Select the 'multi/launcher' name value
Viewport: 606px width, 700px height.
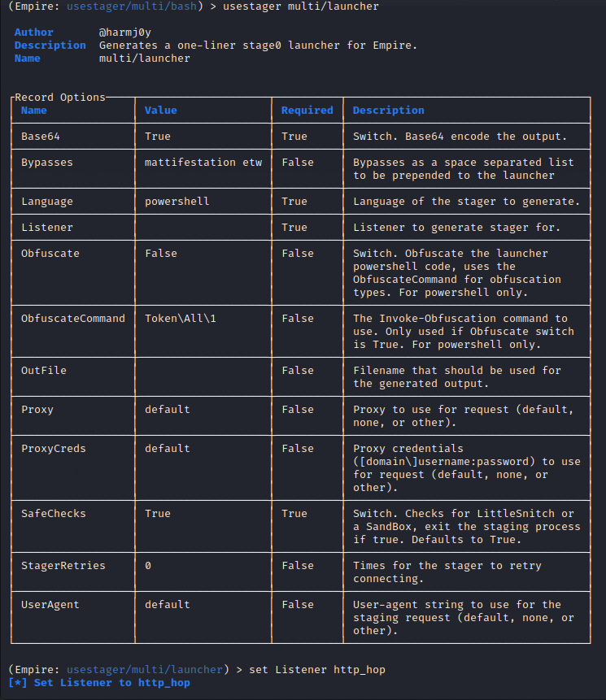(x=145, y=59)
